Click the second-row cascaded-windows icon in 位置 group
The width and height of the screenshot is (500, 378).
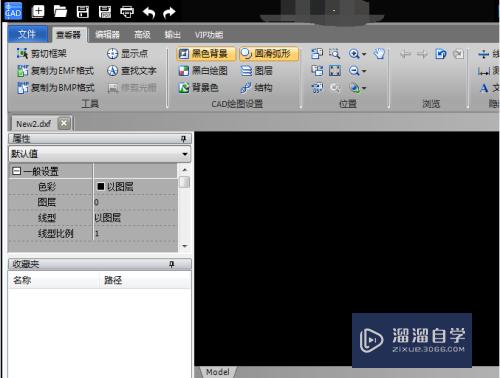pyautogui.click(x=317, y=71)
